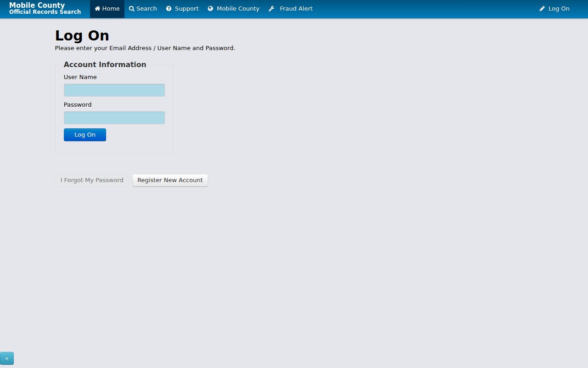Expand the side panel with double-arrow button

point(7,358)
